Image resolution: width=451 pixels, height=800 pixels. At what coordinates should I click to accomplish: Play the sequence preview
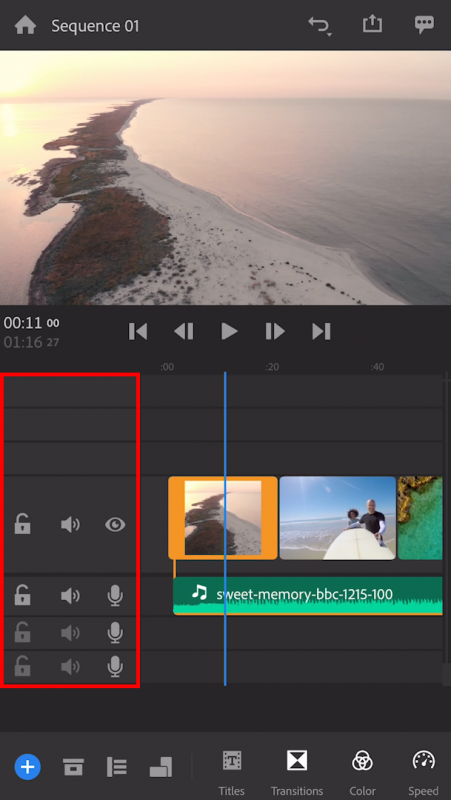coord(229,332)
